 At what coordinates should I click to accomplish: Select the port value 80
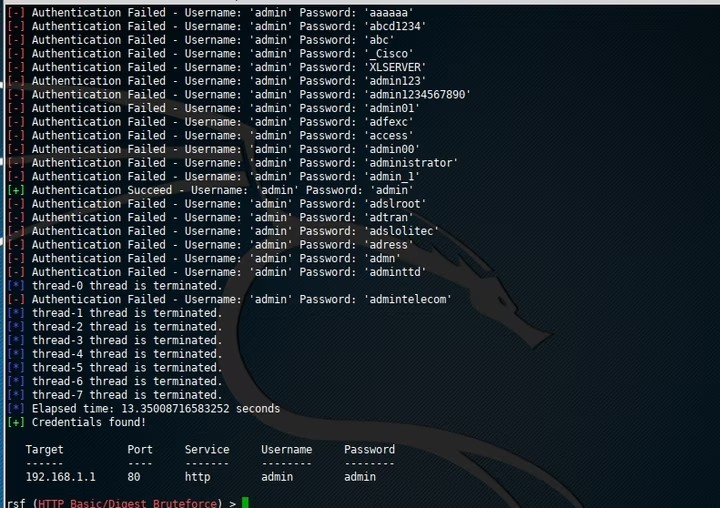(x=134, y=477)
